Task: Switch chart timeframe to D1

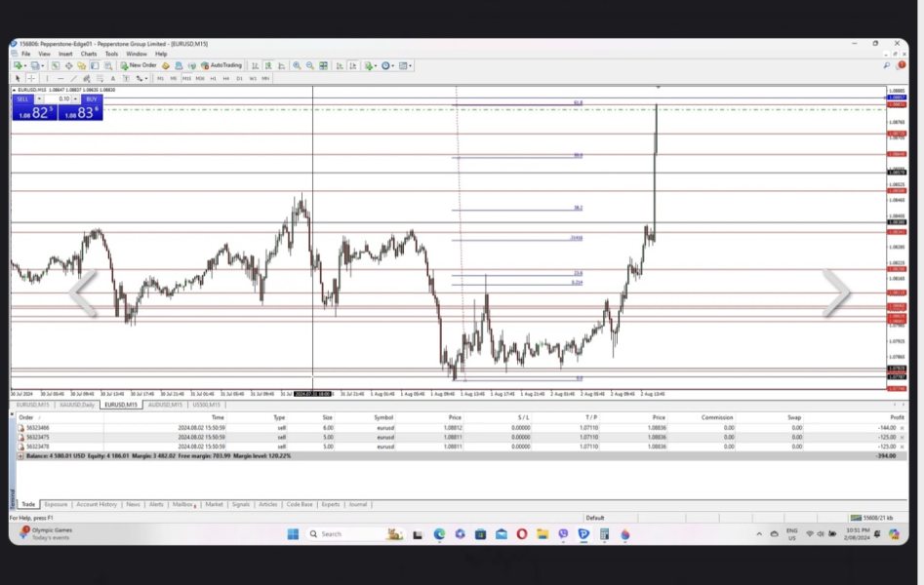Action: [x=239, y=78]
